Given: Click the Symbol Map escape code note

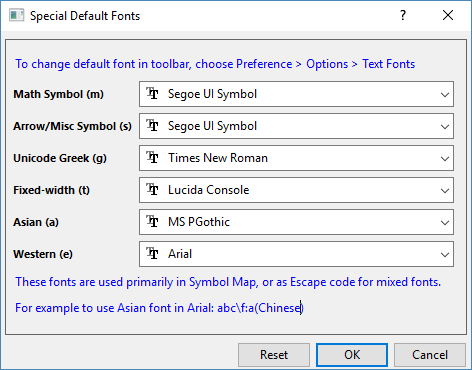Looking at the screenshot, I should (x=228, y=282).
